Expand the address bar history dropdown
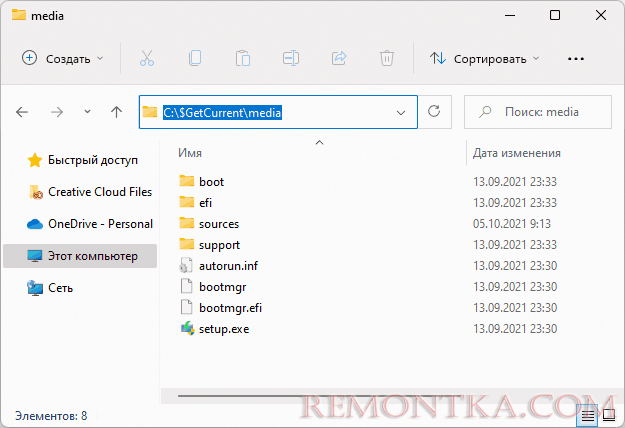This screenshot has height=428, width=625. [x=401, y=113]
